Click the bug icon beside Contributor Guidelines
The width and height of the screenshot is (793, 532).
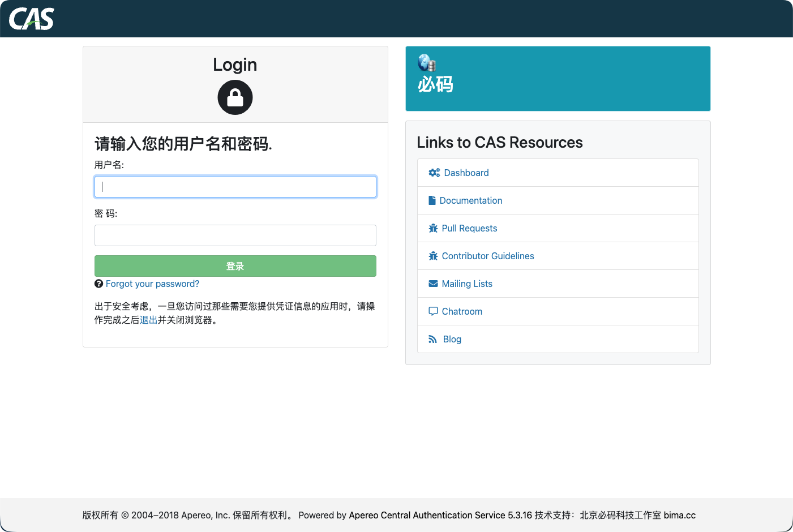[433, 255]
